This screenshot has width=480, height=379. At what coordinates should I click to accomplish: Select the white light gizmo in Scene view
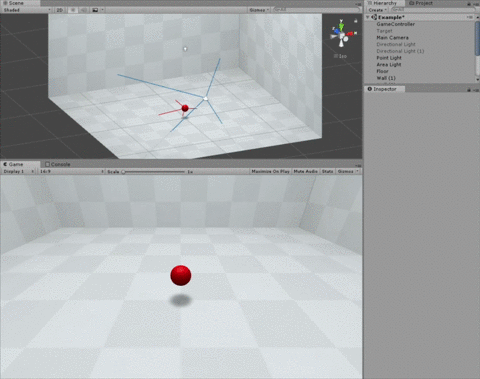pos(205,98)
